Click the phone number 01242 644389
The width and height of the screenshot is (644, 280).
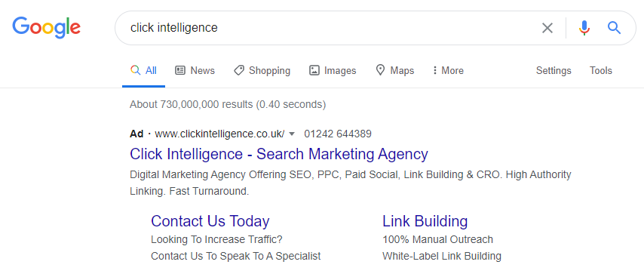(338, 134)
